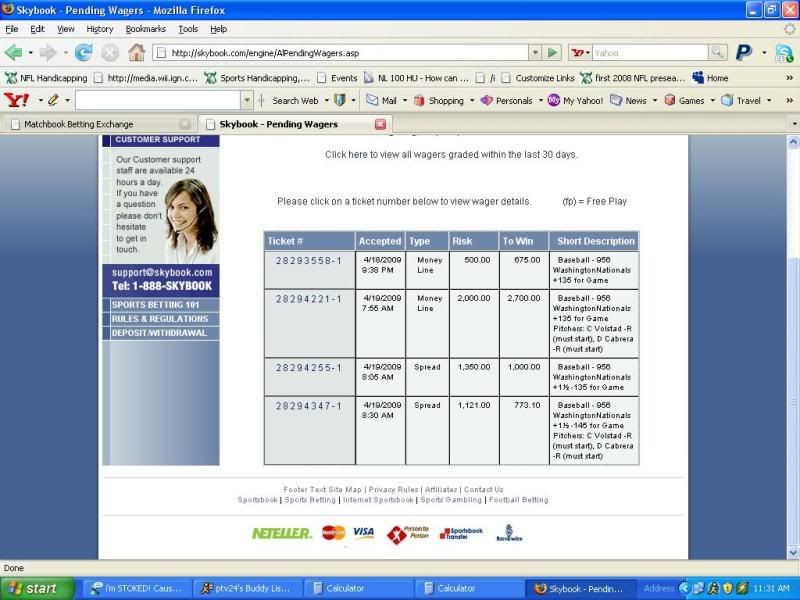The height and width of the screenshot is (600, 800).
Task: Open the Bookmarks menu
Action: (x=145, y=29)
